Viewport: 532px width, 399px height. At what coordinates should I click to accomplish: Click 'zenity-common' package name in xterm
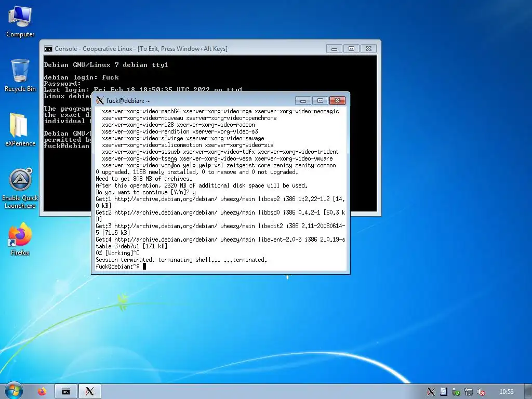[315, 166]
